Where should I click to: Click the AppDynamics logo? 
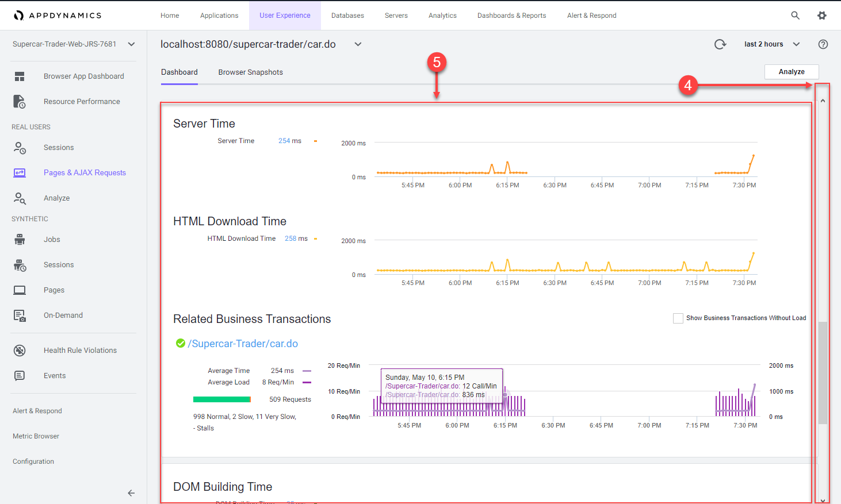[58, 16]
